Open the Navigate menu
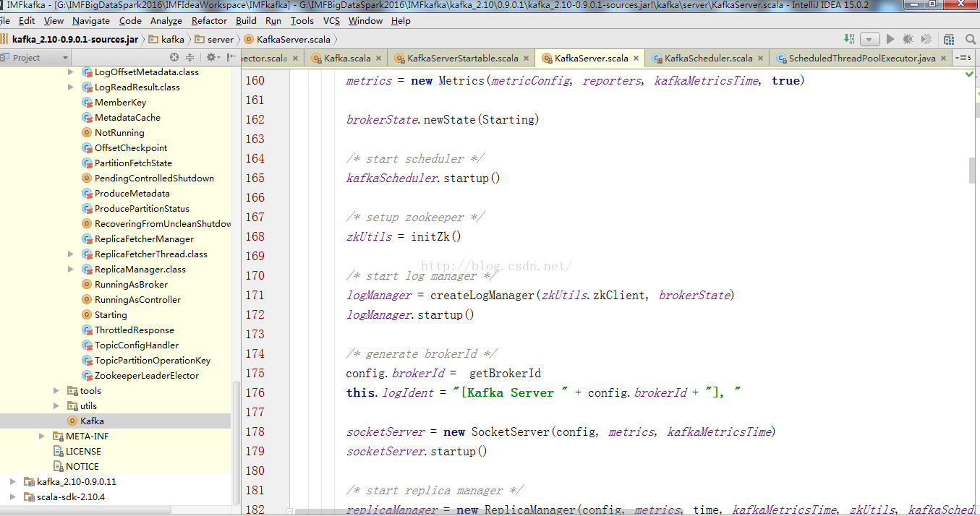Screen dimensions: 980x516 (x=91, y=21)
